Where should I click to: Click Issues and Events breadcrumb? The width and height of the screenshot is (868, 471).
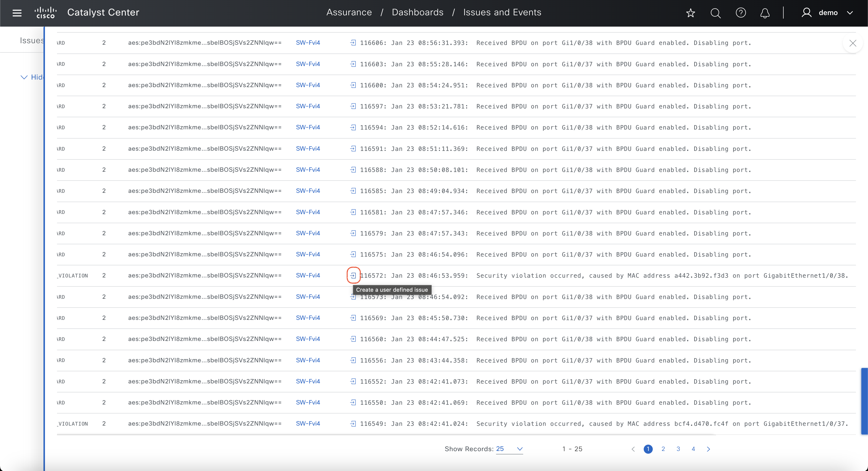pyautogui.click(x=502, y=13)
